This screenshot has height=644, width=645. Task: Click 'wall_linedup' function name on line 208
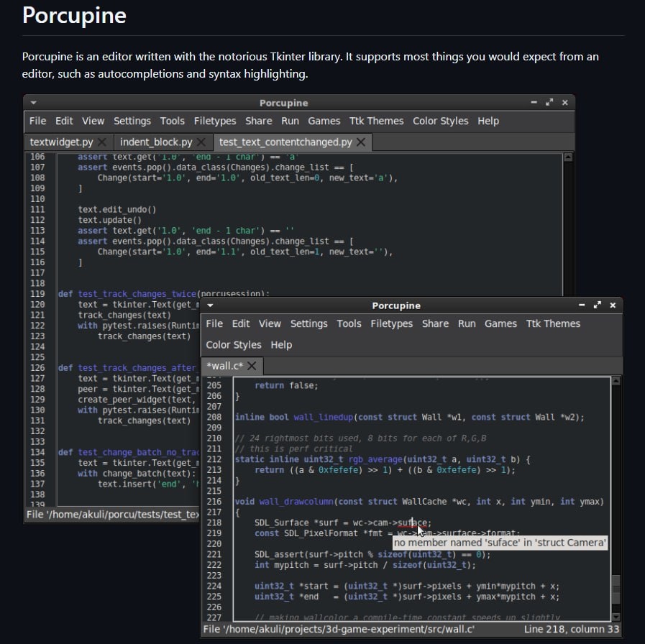coord(324,418)
